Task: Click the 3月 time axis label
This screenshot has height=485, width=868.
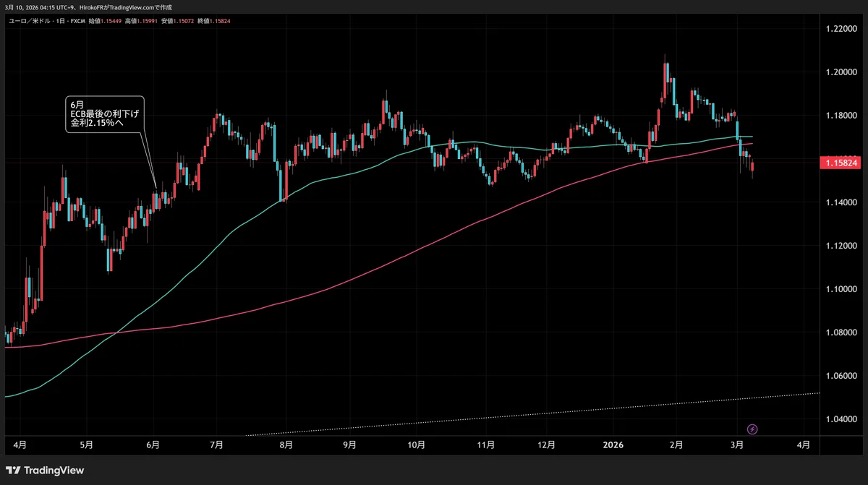Action: click(736, 445)
